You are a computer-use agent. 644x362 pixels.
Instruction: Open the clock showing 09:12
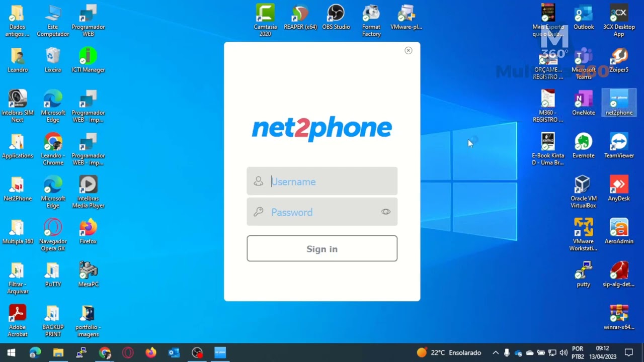[x=602, y=353]
